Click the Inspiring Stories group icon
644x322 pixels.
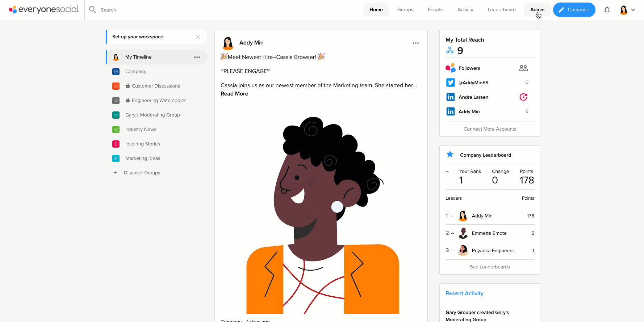click(116, 144)
